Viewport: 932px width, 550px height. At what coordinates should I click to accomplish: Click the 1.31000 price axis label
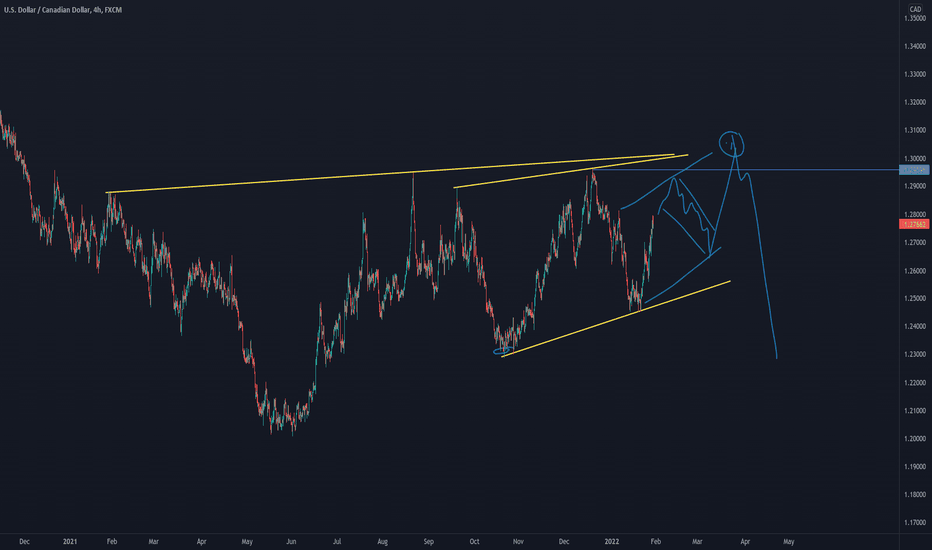click(915, 130)
